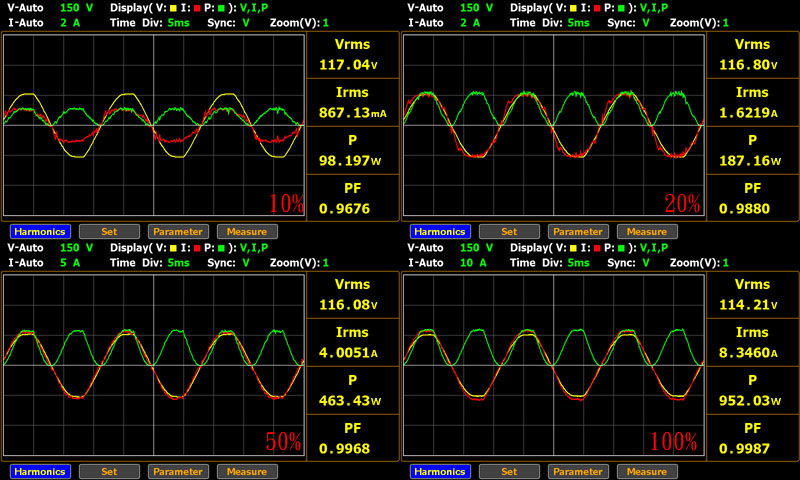Select Measure in the 10% load panel
The image size is (800, 480).
coord(247,232)
